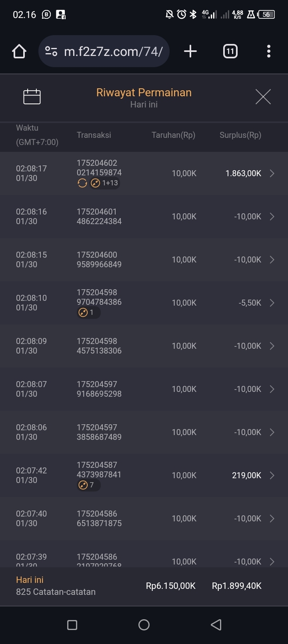Tap the Android back navigation button
Screen dimensions: 288x644
216,625
